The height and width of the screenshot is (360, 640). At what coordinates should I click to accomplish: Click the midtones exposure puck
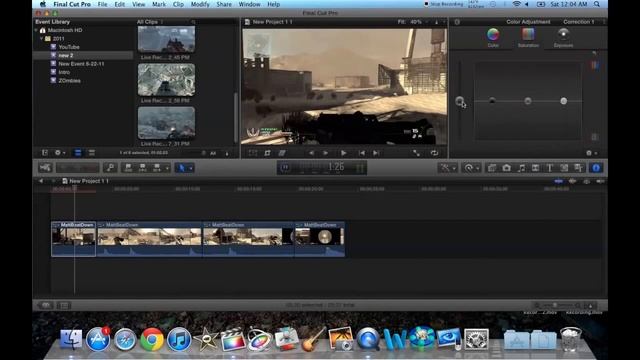528,100
